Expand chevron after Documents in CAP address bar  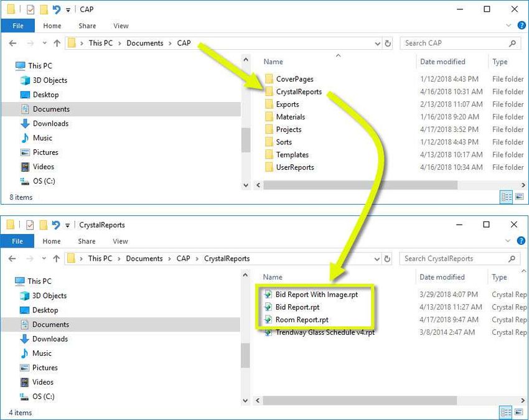coord(170,43)
